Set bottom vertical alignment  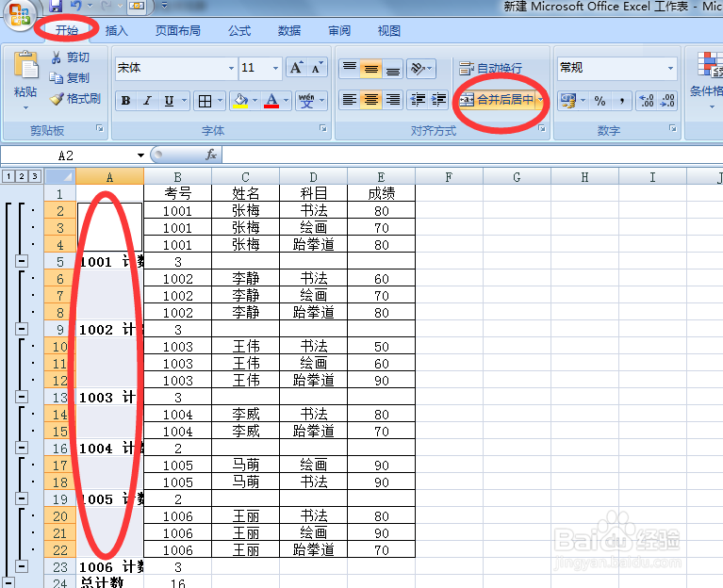click(393, 69)
